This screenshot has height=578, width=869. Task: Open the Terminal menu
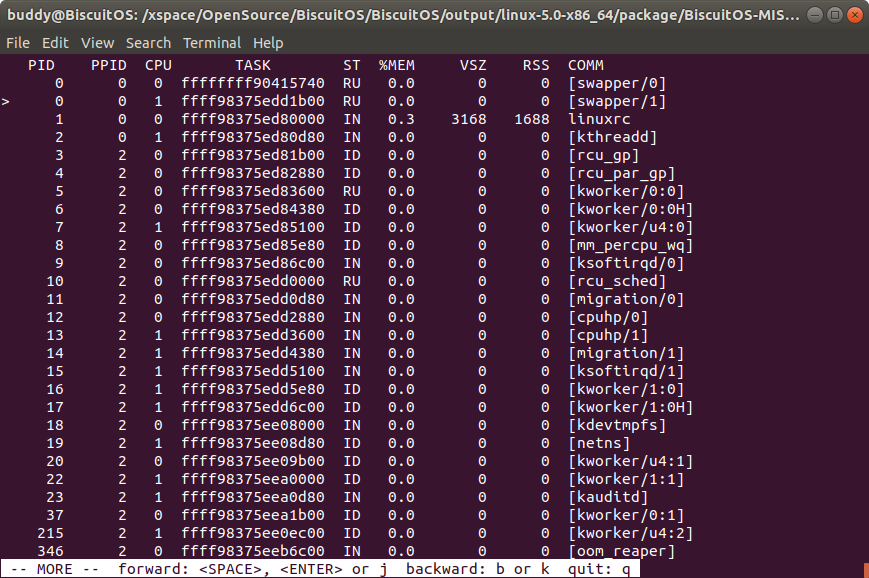(x=211, y=43)
